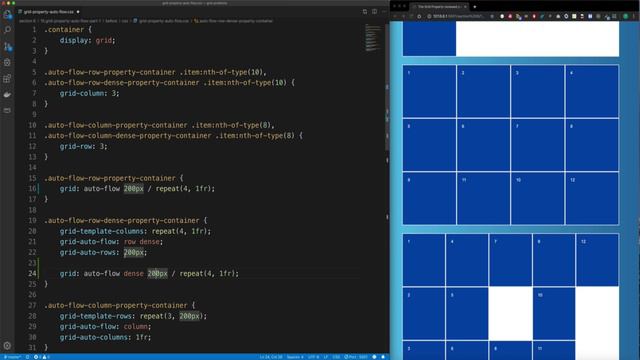
Task: Change the LF end-of-line sequence
Action: pyautogui.click(x=326, y=357)
